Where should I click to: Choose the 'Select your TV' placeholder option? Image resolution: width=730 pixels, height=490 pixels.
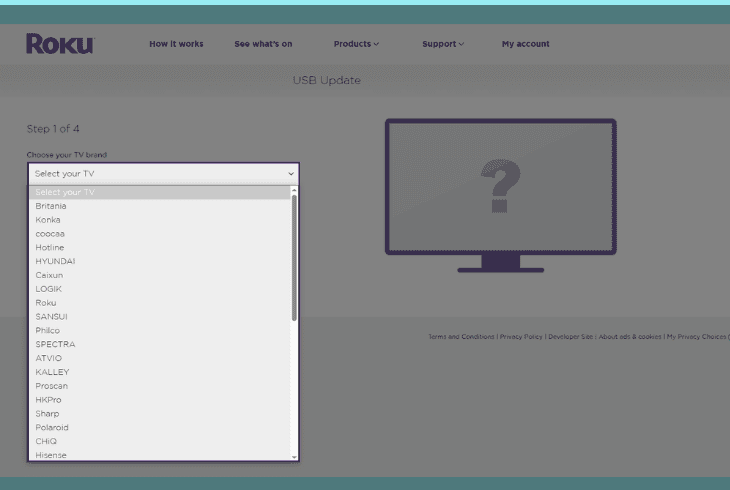coord(160,192)
